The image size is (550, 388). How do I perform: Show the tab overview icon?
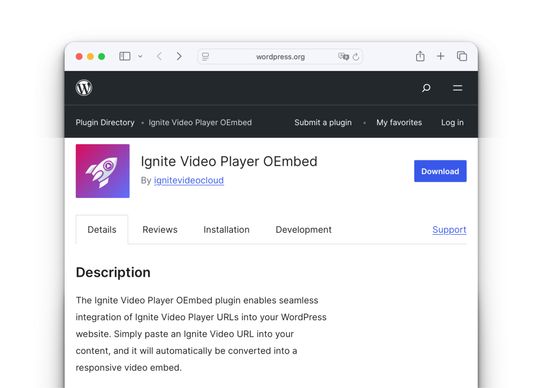pyautogui.click(x=462, y=56)
